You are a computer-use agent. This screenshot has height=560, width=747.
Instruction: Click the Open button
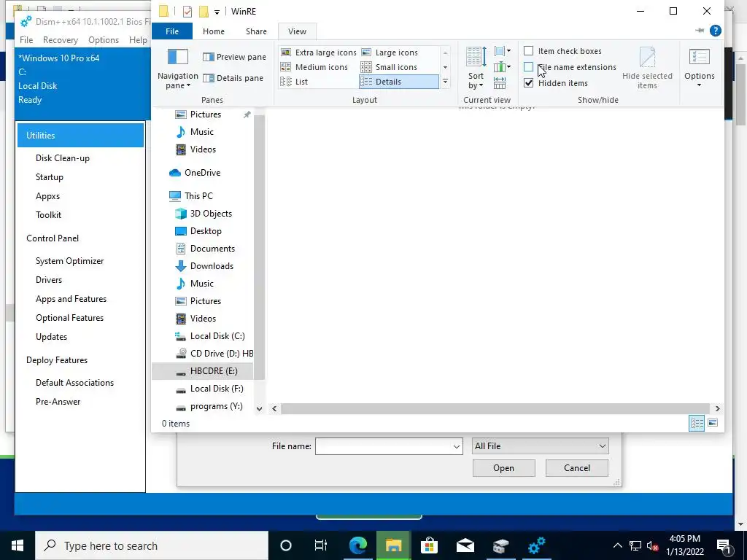coord(503,468)
